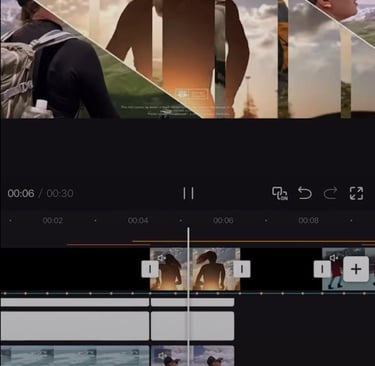The height and width of the screenshot is (366, 375).
Task: Open the transition before the red jacket clip
Action: point(322,269)
